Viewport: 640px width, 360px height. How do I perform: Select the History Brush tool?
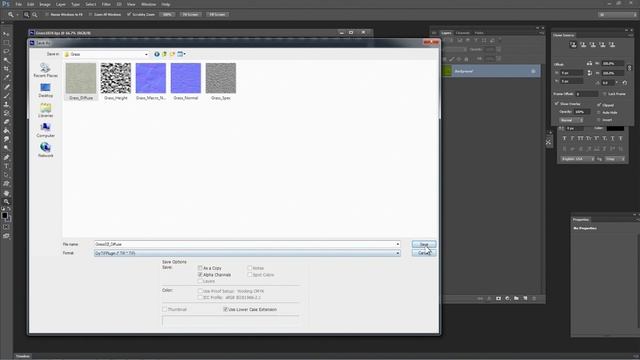click(x=6, y=113)
